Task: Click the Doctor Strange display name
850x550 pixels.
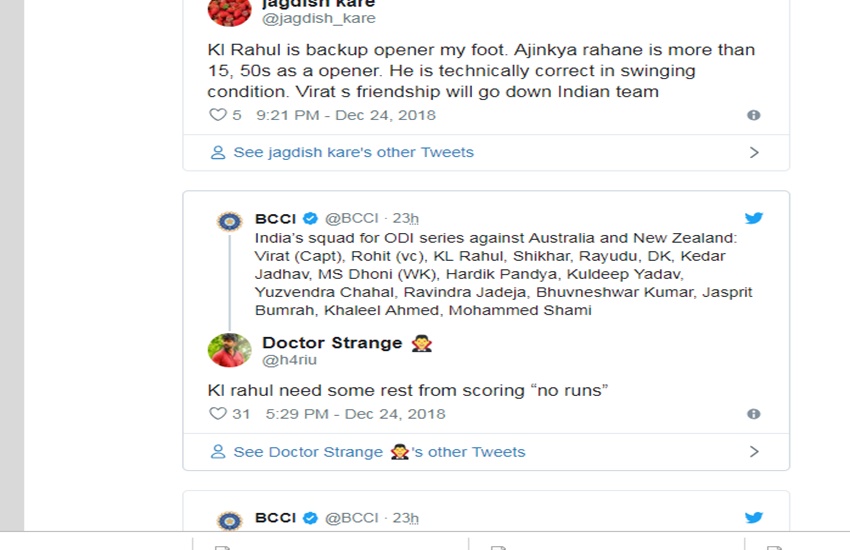Action: pyautogui.click(x=332, y=343)
